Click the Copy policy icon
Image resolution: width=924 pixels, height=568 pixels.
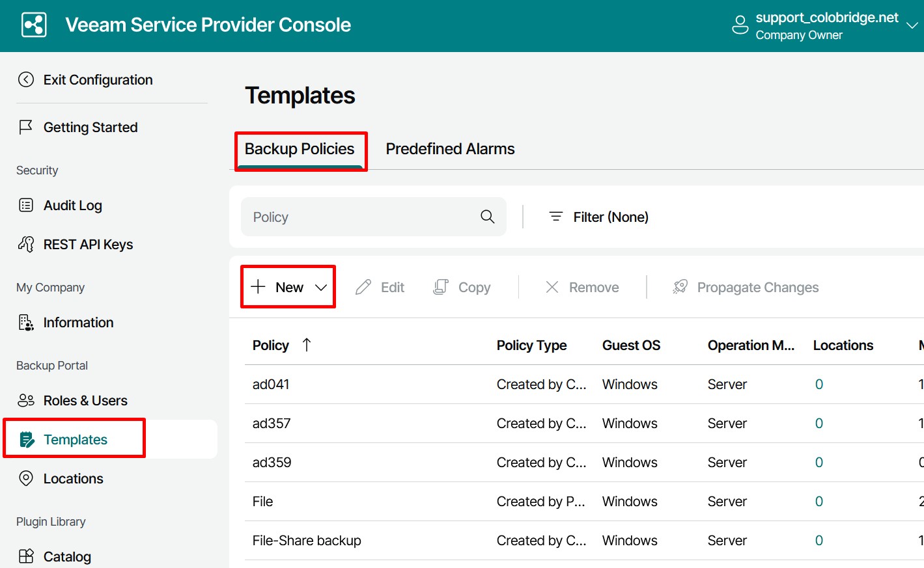point(441,287)
